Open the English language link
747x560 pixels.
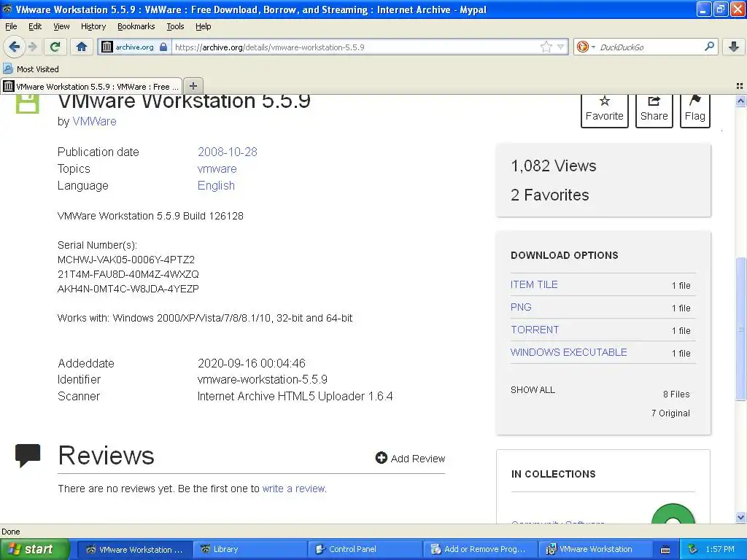[x=216, y=185]
